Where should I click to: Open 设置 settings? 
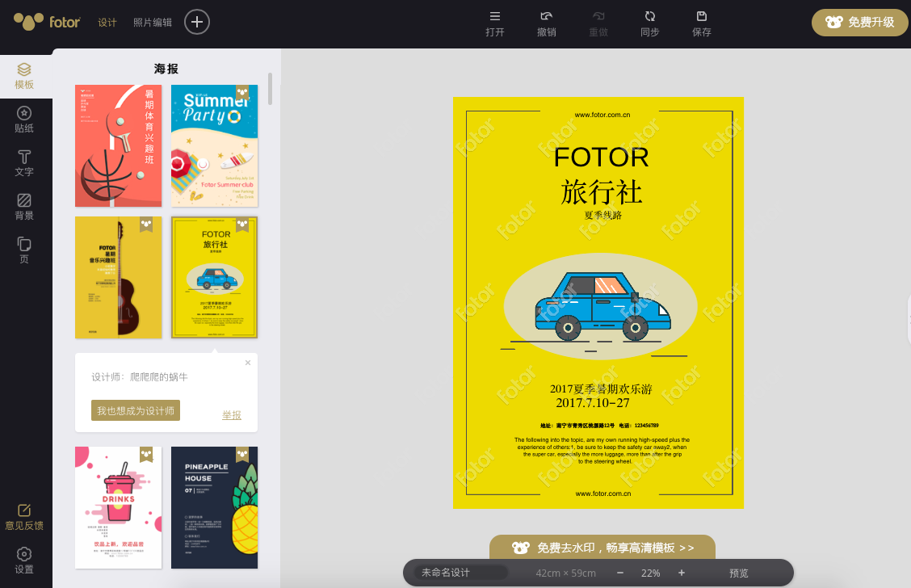pos(24,561)
